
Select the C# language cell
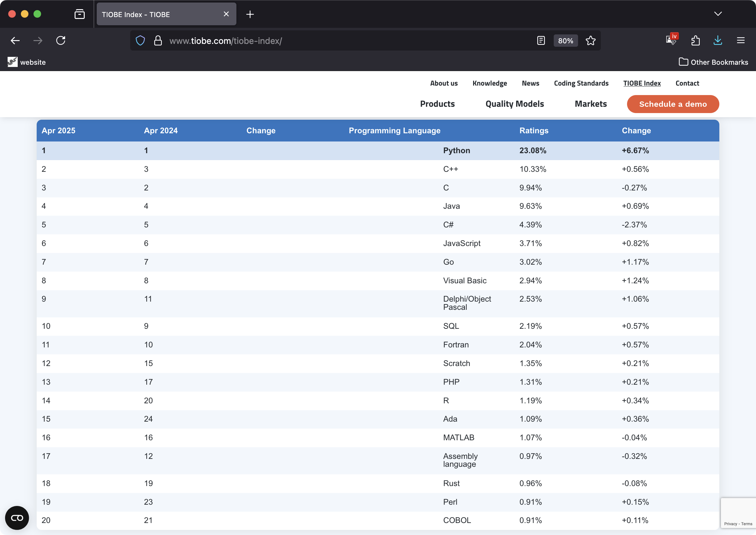pos(448,225)
